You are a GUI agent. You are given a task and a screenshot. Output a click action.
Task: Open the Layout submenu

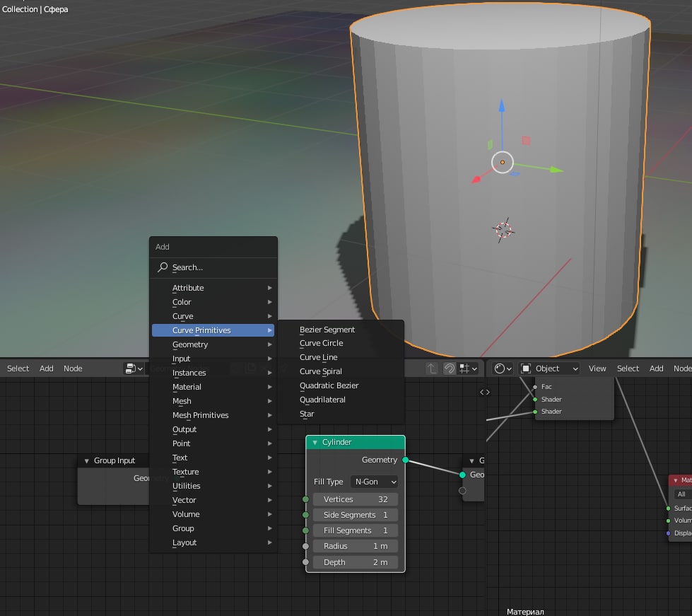click(213, 542)
